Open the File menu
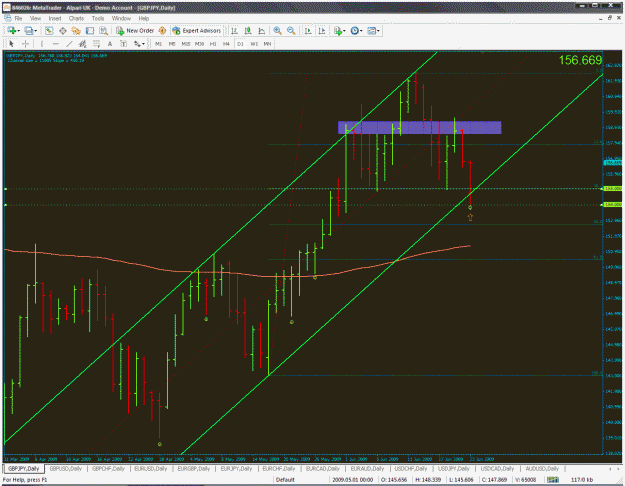 click(x=18, y=18)
